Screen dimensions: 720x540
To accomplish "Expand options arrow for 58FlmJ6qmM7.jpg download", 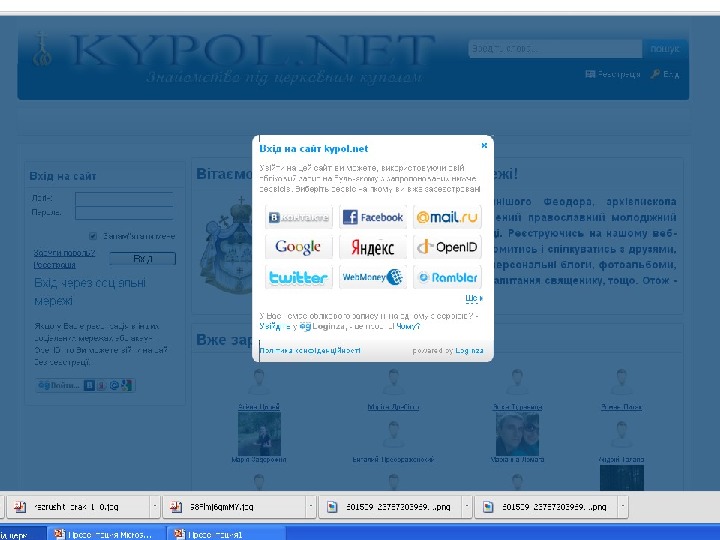I will 311,507.
